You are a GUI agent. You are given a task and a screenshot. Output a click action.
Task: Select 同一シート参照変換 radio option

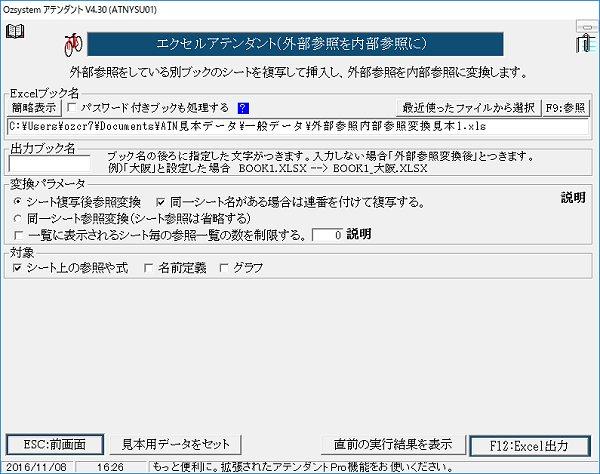(19, 217)
